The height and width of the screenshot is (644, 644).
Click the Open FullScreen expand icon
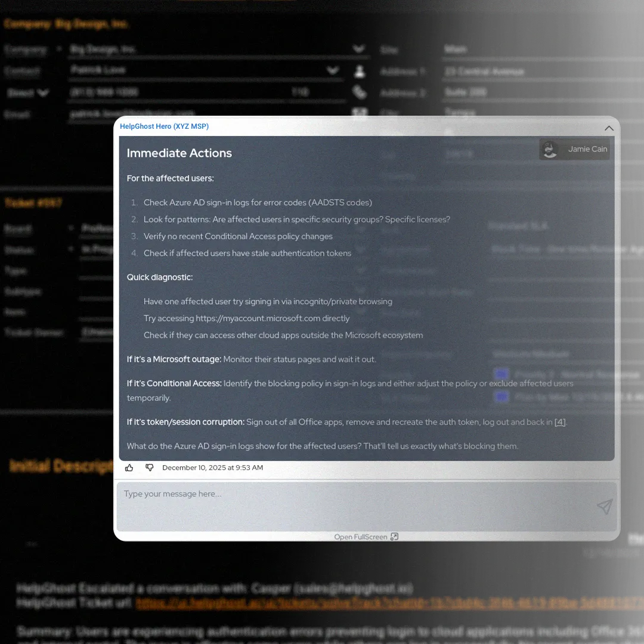click(394, 537)
